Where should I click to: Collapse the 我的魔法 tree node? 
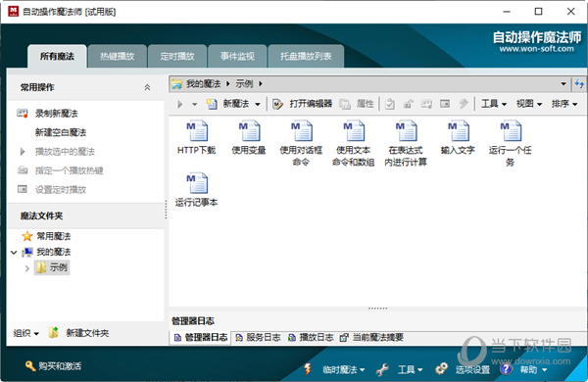coord(14,253)
